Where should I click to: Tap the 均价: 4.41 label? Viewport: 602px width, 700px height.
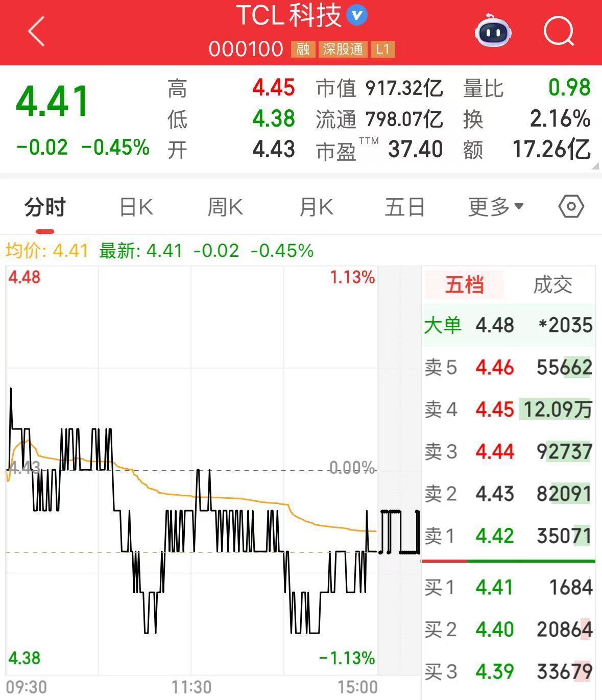click(47, 251)
